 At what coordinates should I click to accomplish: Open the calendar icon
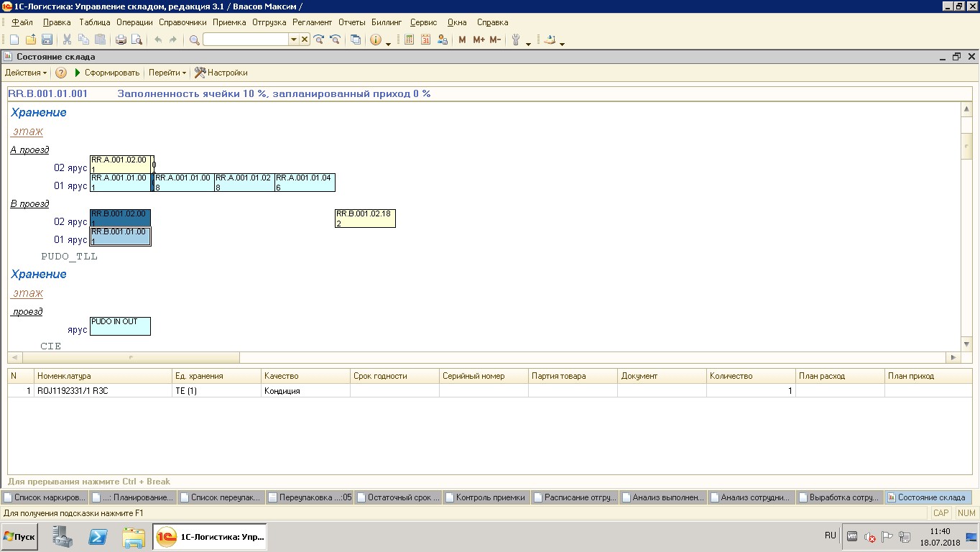click(x=425, y=40)
